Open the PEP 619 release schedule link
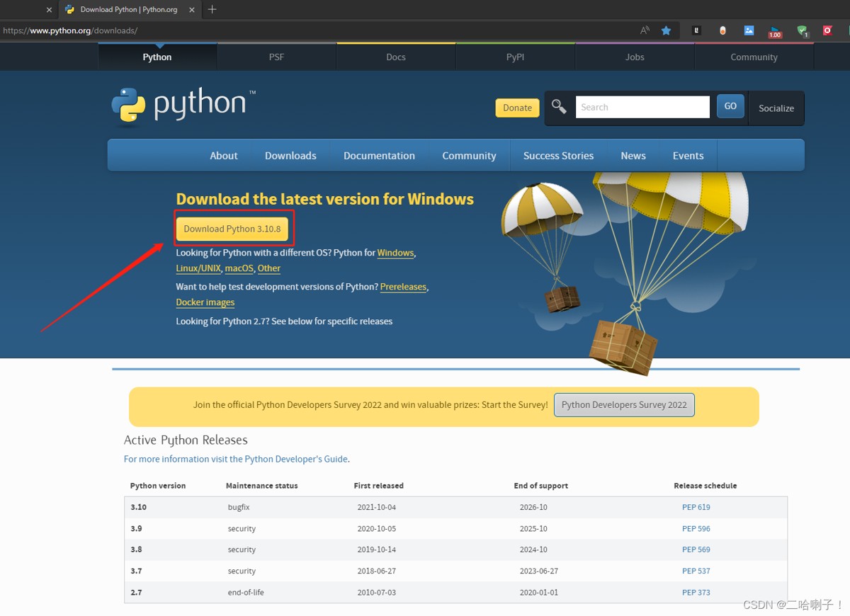The image size is (850, 616). point(696,507)
